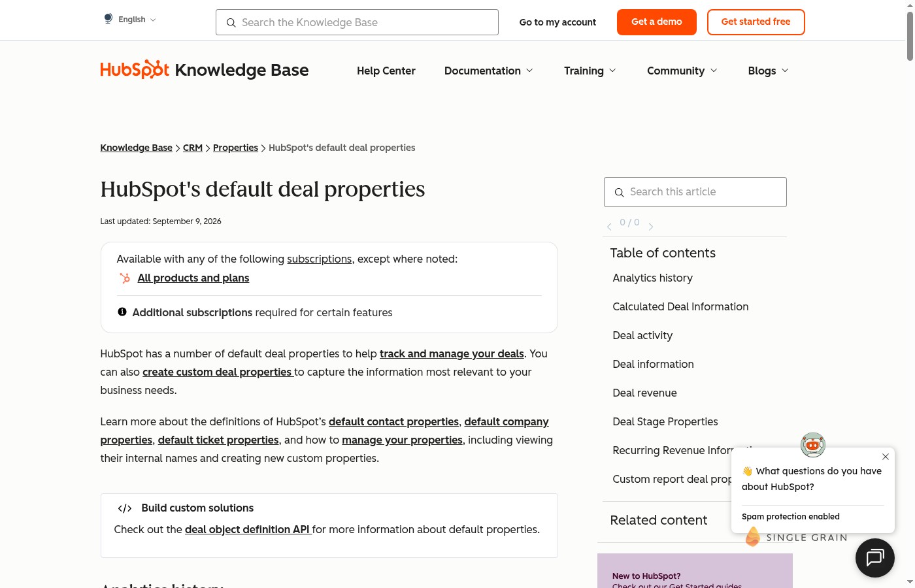Jump to Deal Stage Properties section
This screenshot has width=915, height=588.
pyautogui.click(x=665, y=421)
